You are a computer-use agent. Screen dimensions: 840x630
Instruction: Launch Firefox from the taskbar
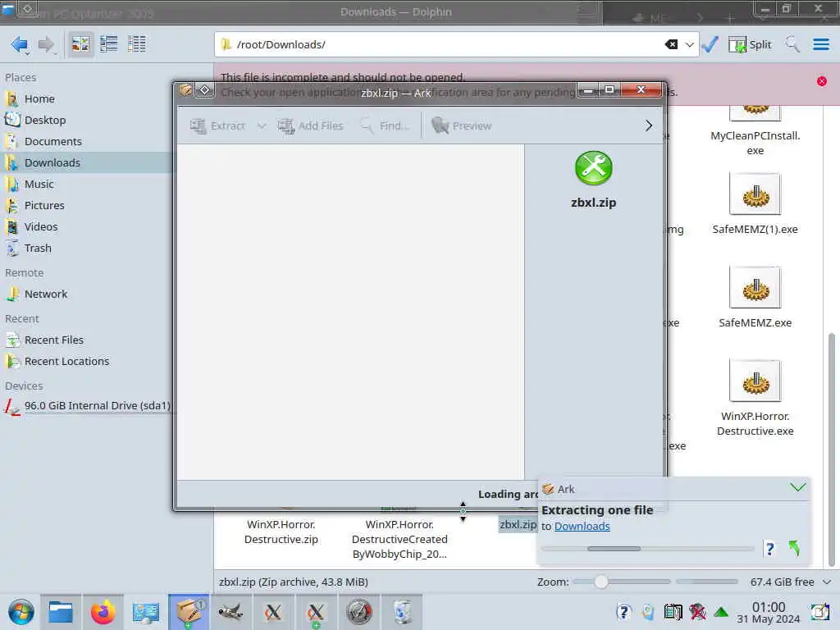[103, 612]
